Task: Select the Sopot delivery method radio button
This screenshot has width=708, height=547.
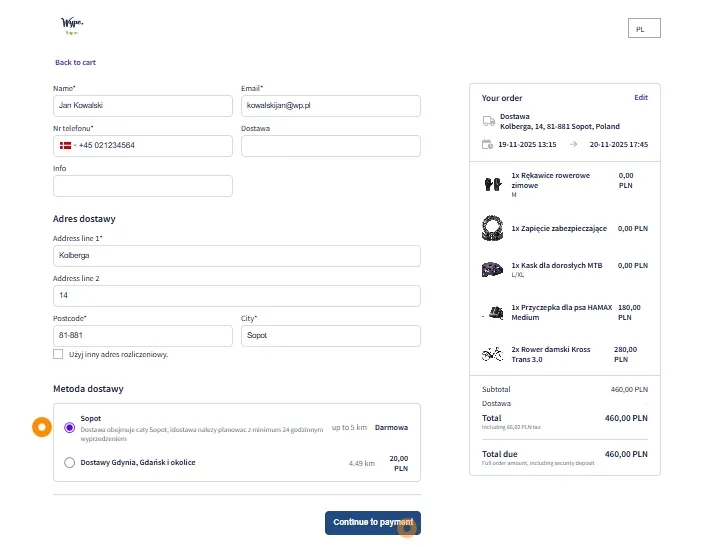Action: [69, 427]
